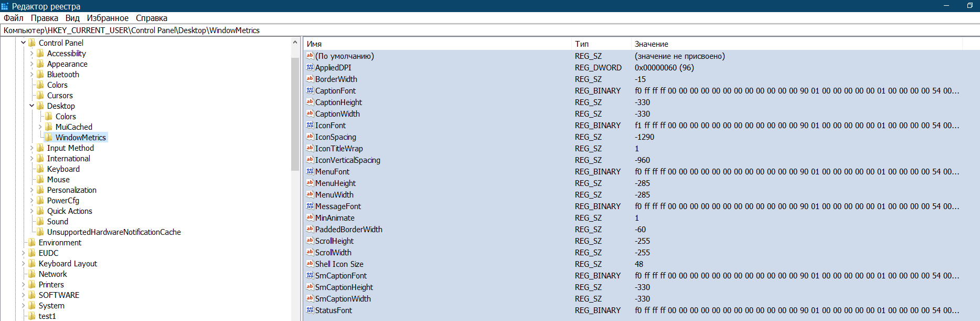
Task: Expand the MuiCached subkey
Action: [x=40, y=127]
